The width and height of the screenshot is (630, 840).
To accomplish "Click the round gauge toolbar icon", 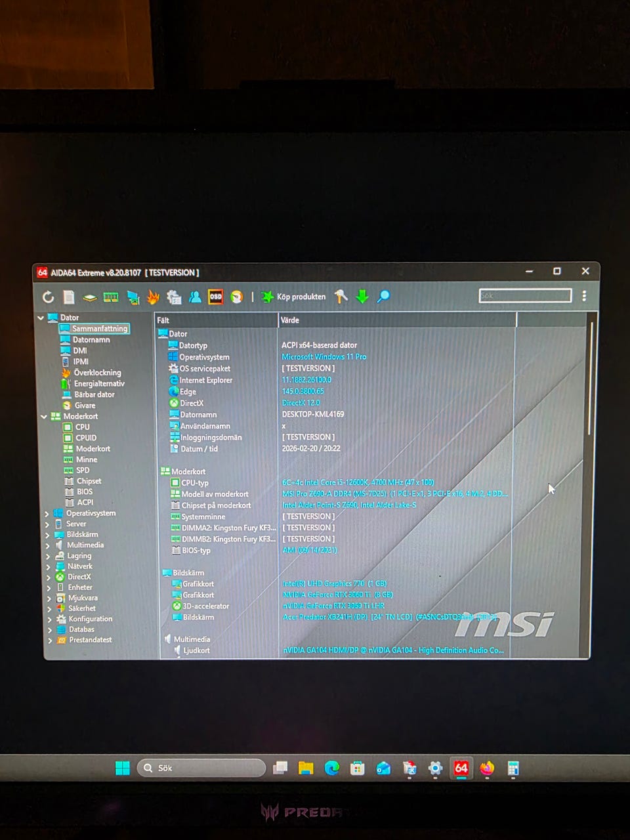I will tap(236, 297).
